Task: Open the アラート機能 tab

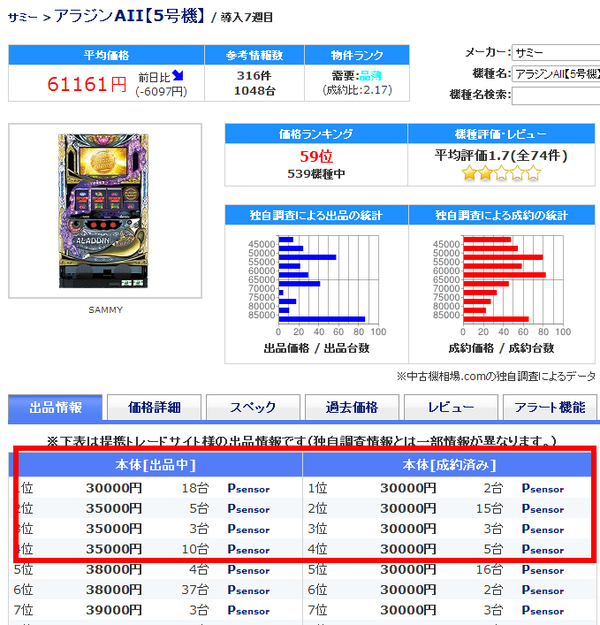Action: tap(550, 407)
